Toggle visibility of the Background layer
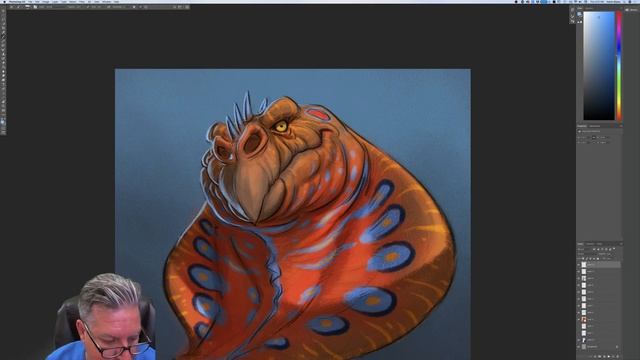640x360 pixels. [x=578, y=347]
